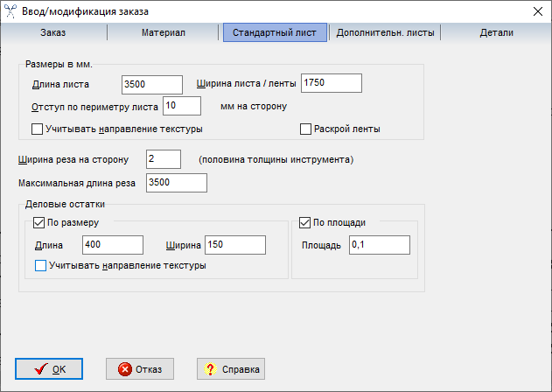Screen dimensions: 552x392
Task: Confirm with the OK button
Action: [49, 369]
